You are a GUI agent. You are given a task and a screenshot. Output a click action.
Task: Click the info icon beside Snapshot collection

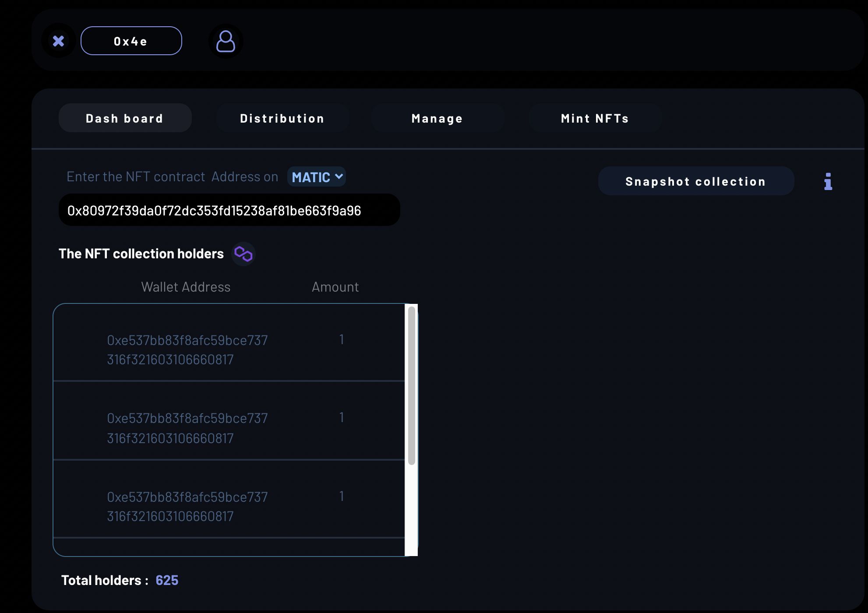tap(828, 181)
